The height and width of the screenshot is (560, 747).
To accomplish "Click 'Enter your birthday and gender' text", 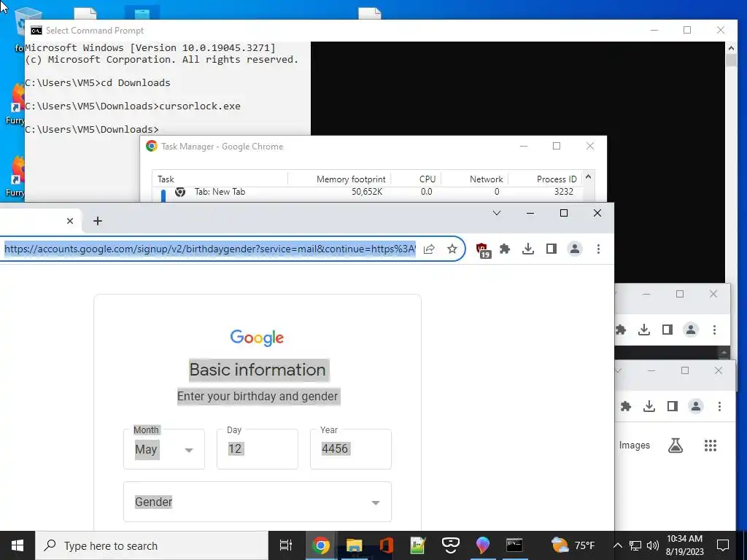I will (x=258, y=396).
